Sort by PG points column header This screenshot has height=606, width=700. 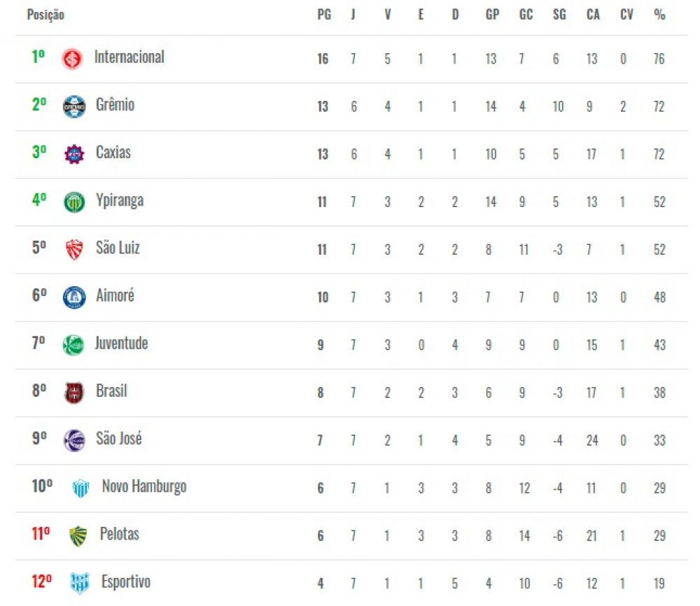tap(324, 15)
